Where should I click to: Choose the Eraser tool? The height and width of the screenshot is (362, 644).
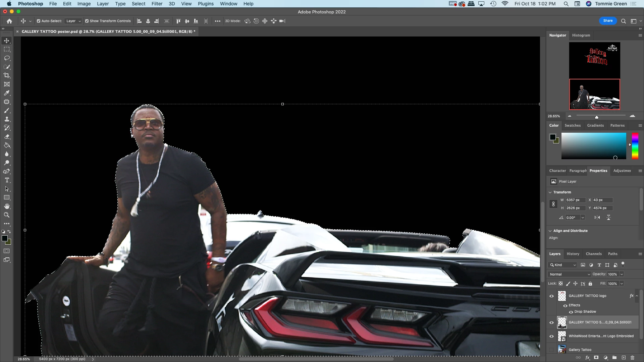point(7,137)
